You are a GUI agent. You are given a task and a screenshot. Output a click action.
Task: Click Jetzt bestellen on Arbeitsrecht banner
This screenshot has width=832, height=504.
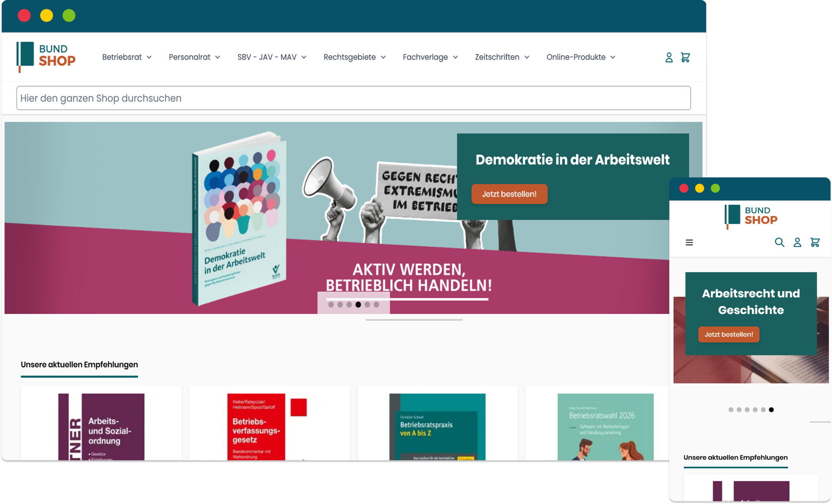tap(728, 334)
